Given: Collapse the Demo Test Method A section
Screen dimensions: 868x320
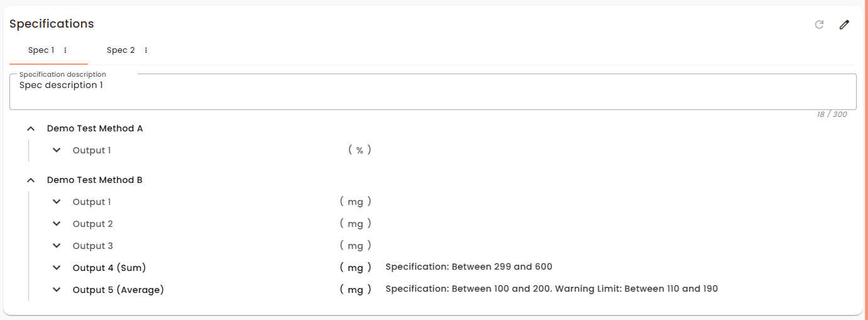Looking at the screenshot, I should (31, 128).
